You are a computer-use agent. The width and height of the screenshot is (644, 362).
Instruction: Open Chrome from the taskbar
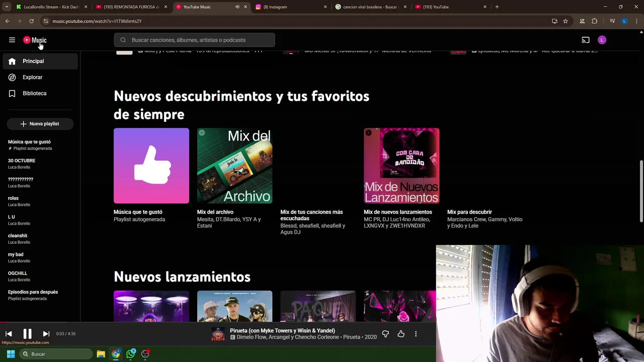[x=116, y=354]
